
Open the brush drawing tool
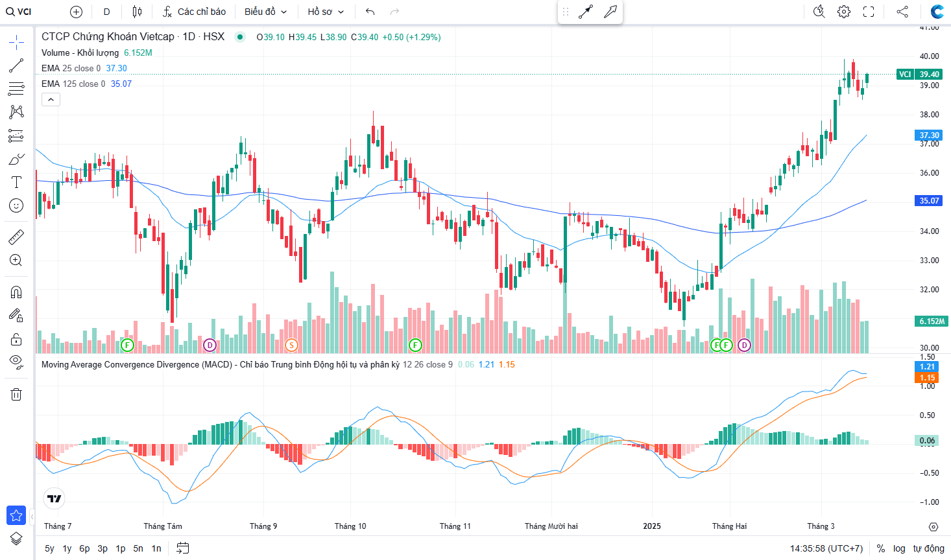tap(16, 159)
